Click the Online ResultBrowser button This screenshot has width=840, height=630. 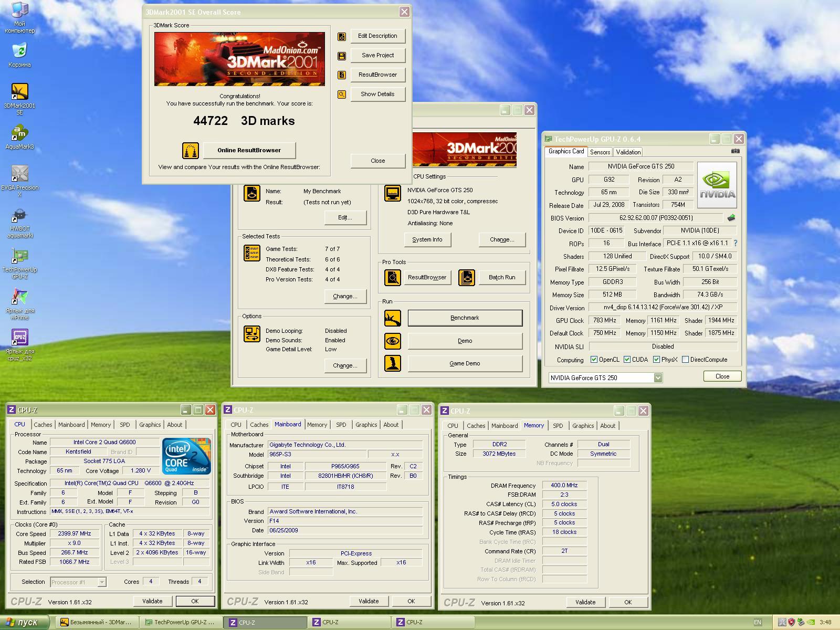(x=249, y=150)
